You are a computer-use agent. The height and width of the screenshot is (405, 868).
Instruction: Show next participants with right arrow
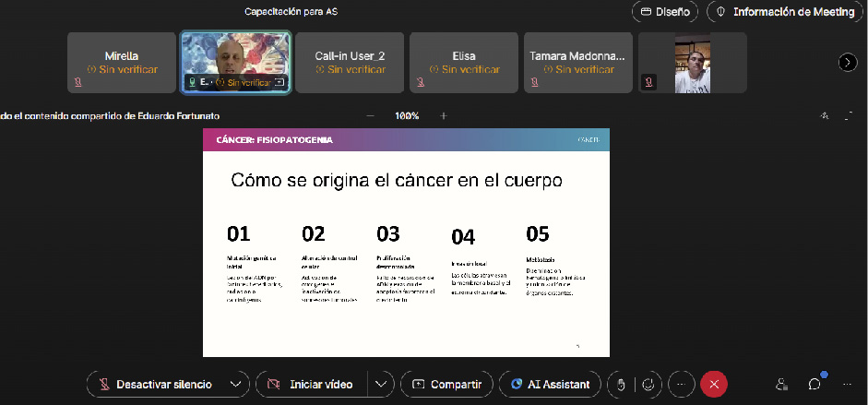(x=847, y=62)
